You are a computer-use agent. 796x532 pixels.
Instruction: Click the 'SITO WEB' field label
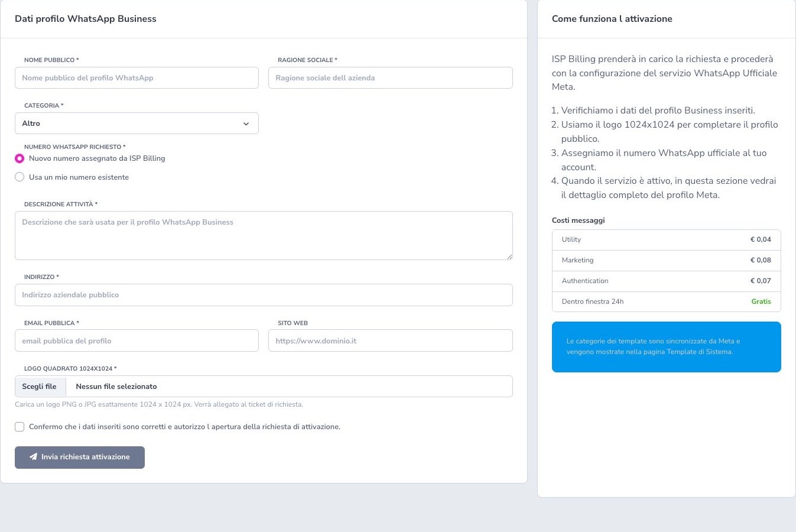click(x=293, y=323)
